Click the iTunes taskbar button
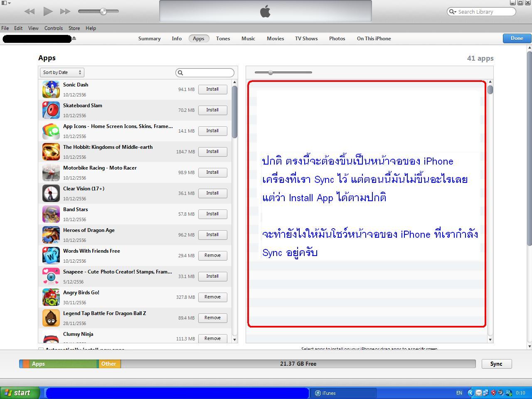Screen dimensions: 532x399 click(x=343, y=393)
